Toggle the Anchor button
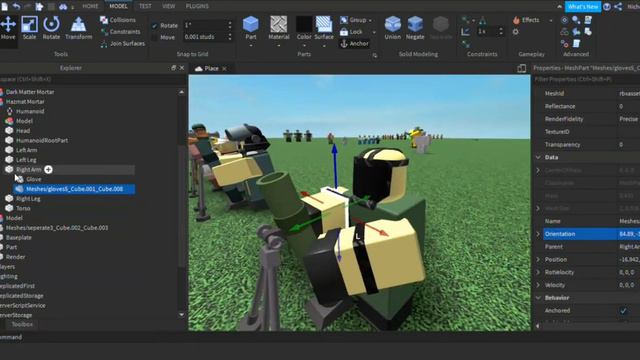 (354, 43)
